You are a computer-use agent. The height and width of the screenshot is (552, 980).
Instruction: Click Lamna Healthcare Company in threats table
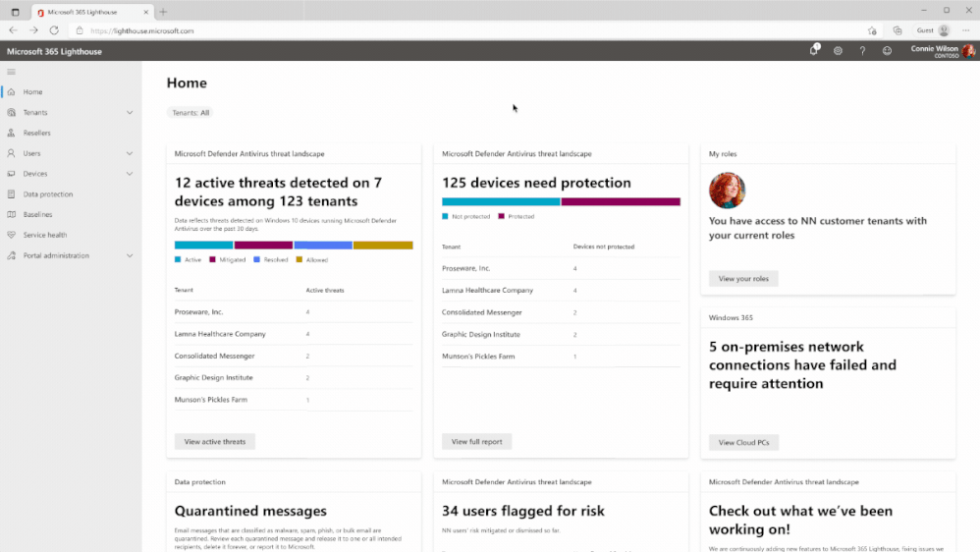pyautogui.click(x=220, y=334)
